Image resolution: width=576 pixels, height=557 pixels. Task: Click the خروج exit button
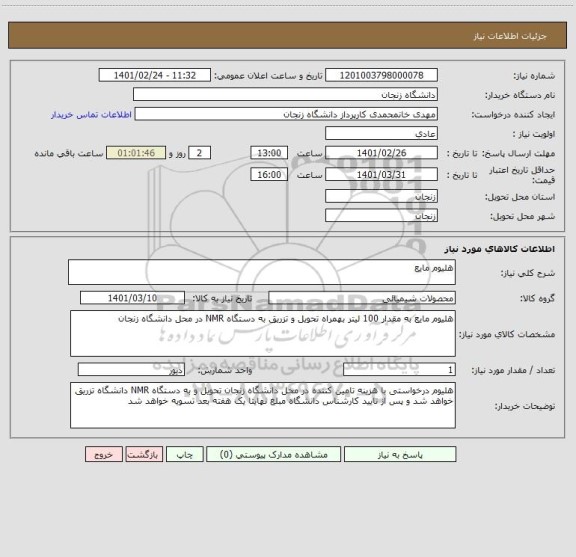[x=104, y=454]
